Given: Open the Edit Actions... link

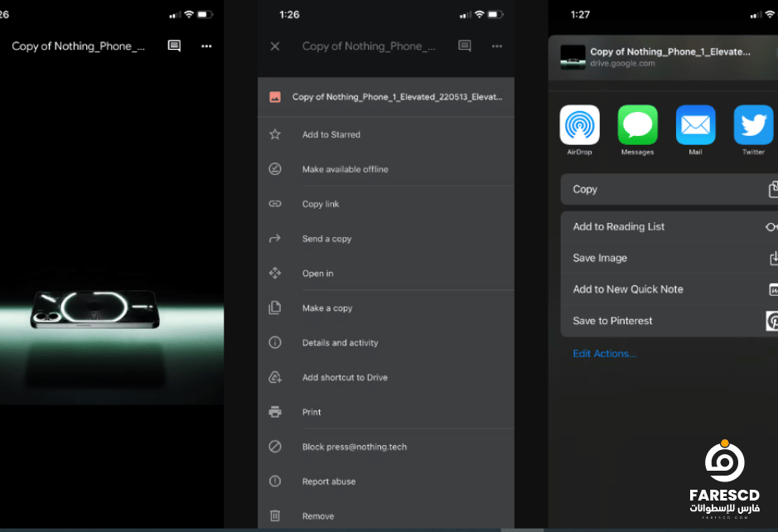Looking at the screenshot, I should click(604, 353).
